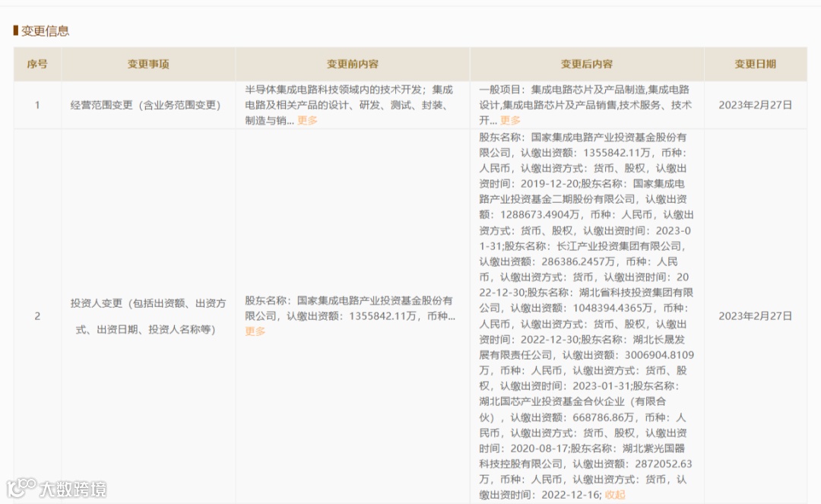The image size is (821, 504).
Task: Select 经营范围变更（含业务范围变更）cell
Action: pyautogui.click(x=148, y=105)
